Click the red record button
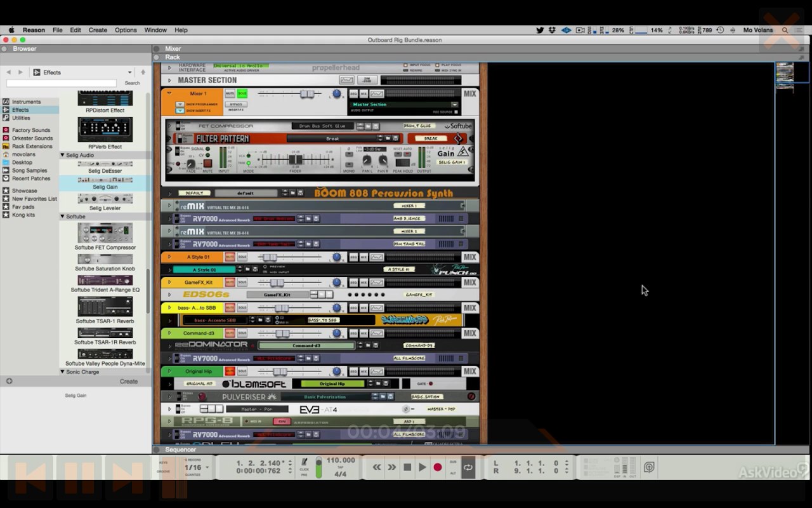812x508 pixels. [x=438, y=467]
